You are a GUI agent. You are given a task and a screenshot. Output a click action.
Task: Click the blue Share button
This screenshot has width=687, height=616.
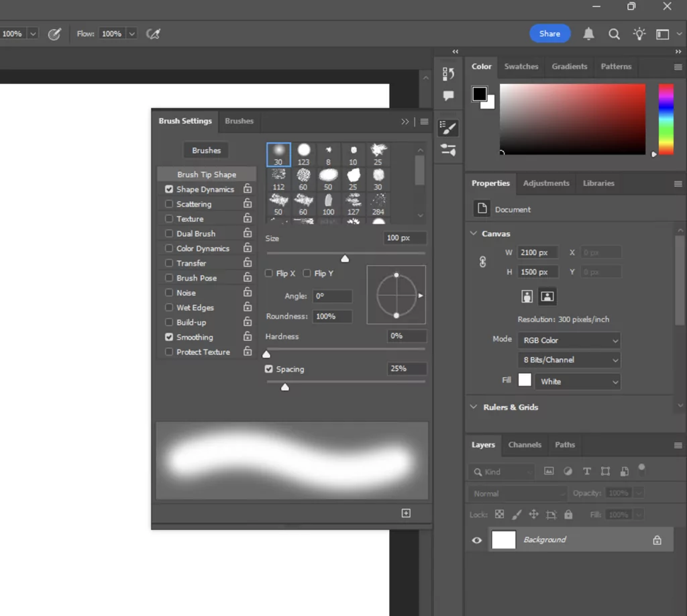549,34
